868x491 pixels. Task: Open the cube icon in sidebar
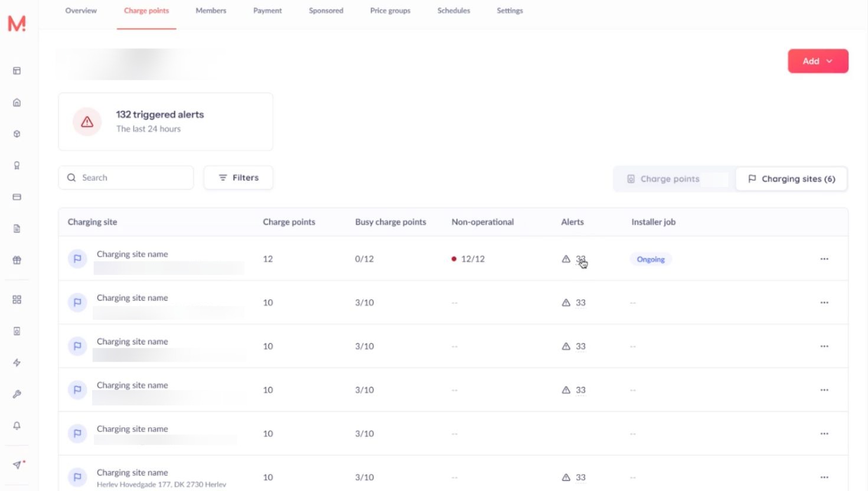pos(17,134)
